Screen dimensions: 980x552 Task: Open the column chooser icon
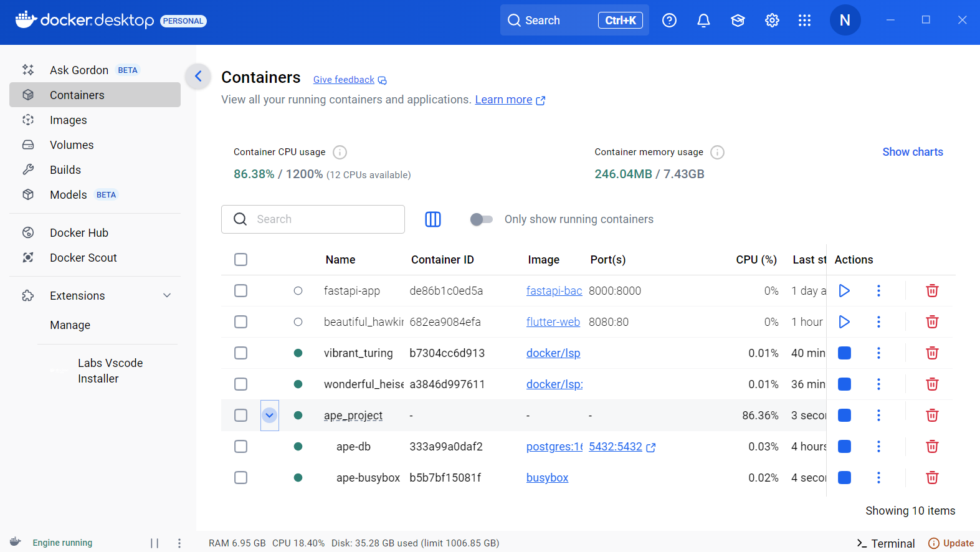click(x=433, y=219)
